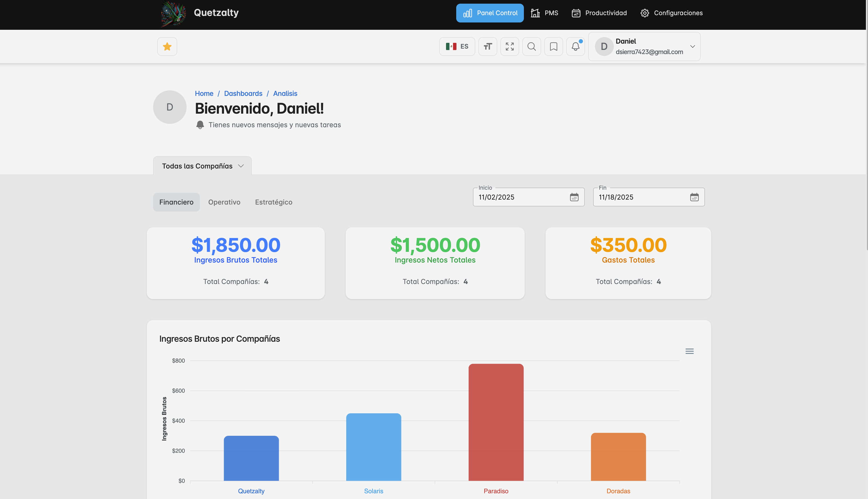Open the Configuraciones menu
The height and width of the screenshot is (499, 868).
pos(671,13)
